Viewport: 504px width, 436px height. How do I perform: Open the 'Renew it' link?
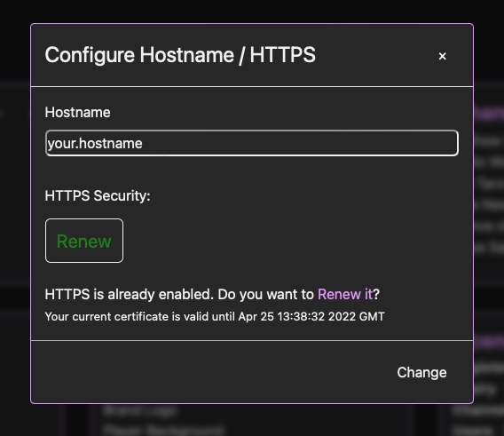click(345, 294)
